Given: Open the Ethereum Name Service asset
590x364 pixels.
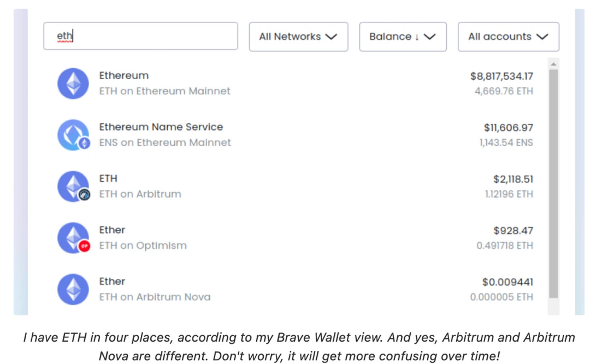Looking at the screenshot, I should pos(161,127).
